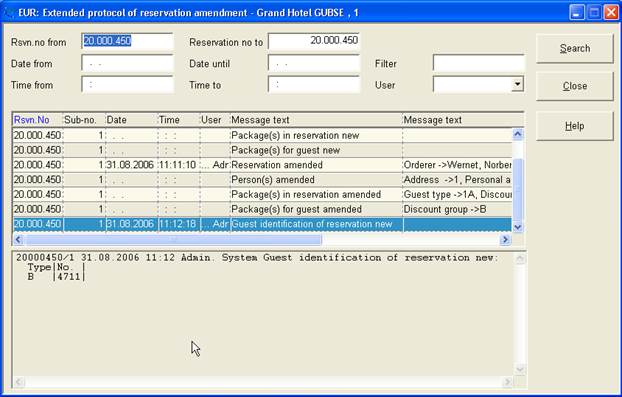Select row 'Package(s) for guest amended'
The image size is (622, 397).
coord(262,209)
